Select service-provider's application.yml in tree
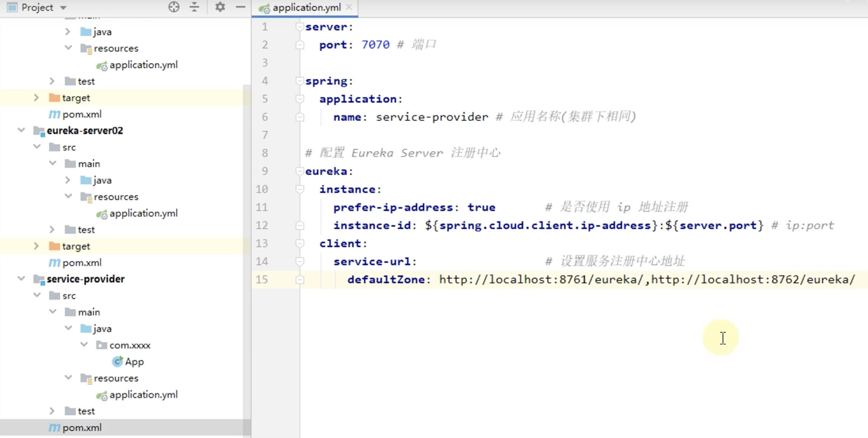Screen dimensions: 868x438 tap(143, 395)
